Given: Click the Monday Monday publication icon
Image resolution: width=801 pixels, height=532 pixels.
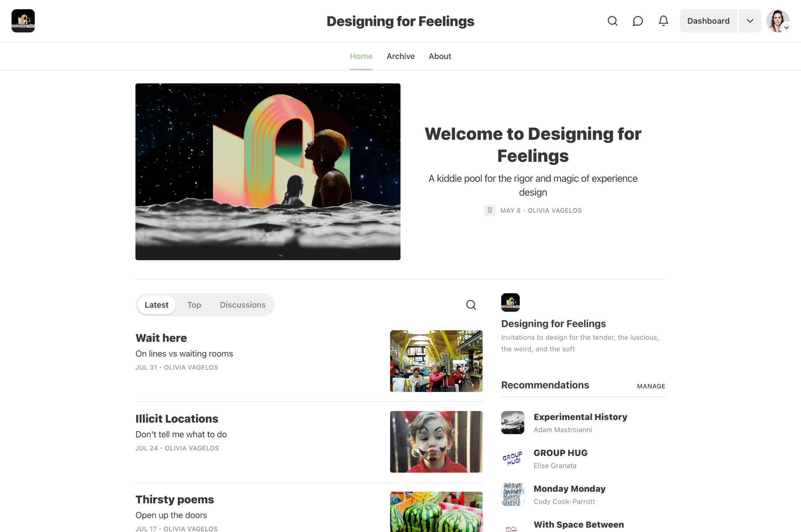Looking at the screenshot, I should point(512,494).
